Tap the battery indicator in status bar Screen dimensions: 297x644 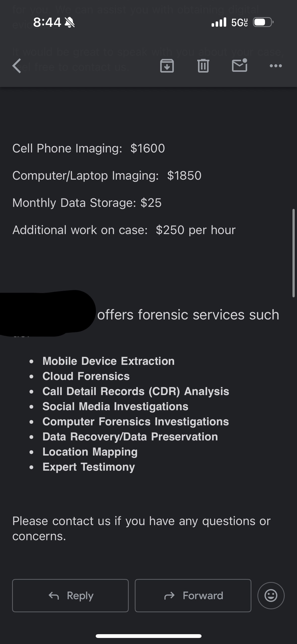pos(263,23)
